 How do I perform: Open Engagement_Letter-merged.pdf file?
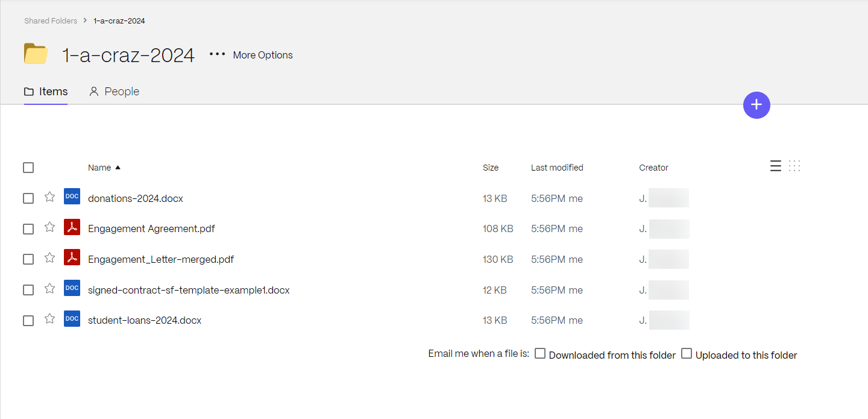[161, 259]
